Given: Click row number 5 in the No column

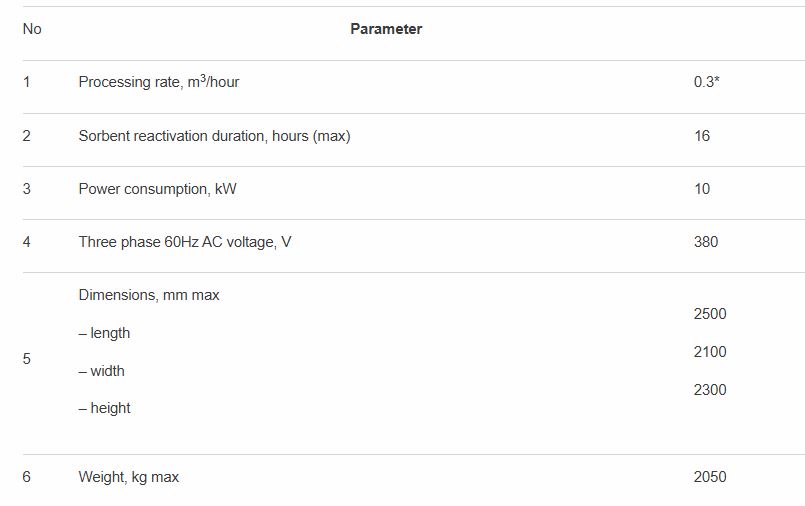Looking at the screenshot, I should point(27,359).
